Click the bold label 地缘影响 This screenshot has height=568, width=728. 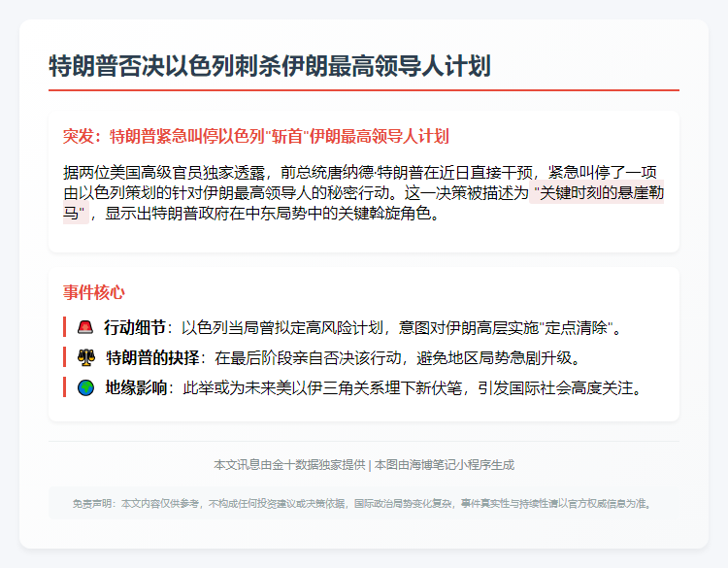[x=136, y=387]
